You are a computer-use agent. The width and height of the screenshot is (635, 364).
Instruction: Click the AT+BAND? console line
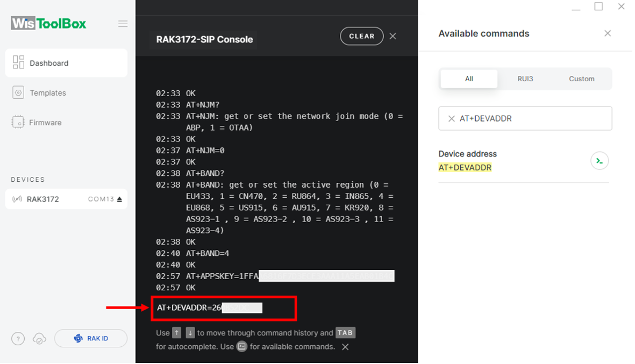[x=205, y=173]
